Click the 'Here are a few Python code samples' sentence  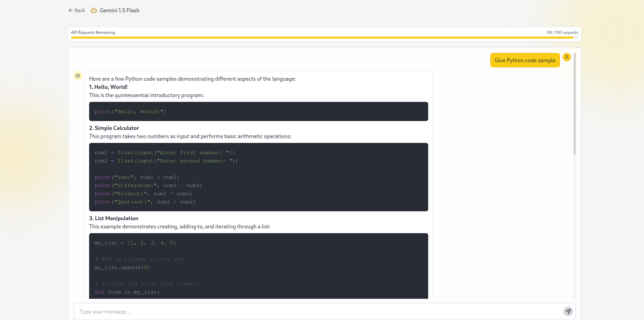coord(193,79)
